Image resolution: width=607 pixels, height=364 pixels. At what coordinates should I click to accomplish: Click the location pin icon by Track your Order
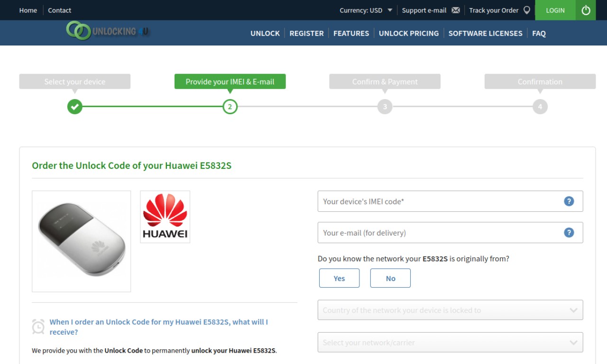pyautogui.click(x=526, y=10)
